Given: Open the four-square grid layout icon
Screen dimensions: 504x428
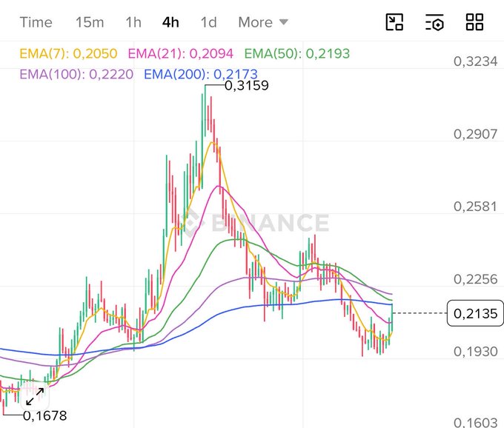Looking at the screenshot, I should coord(475,22).
